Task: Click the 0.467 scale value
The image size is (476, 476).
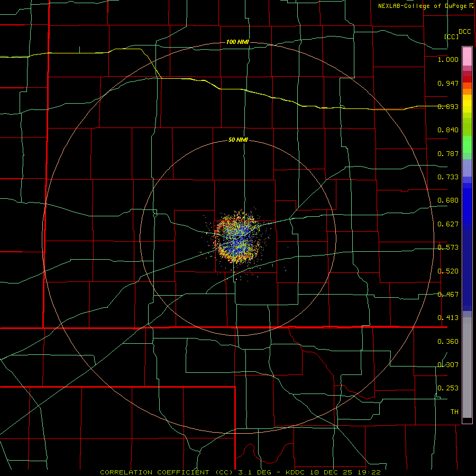Action: point(448,295)
